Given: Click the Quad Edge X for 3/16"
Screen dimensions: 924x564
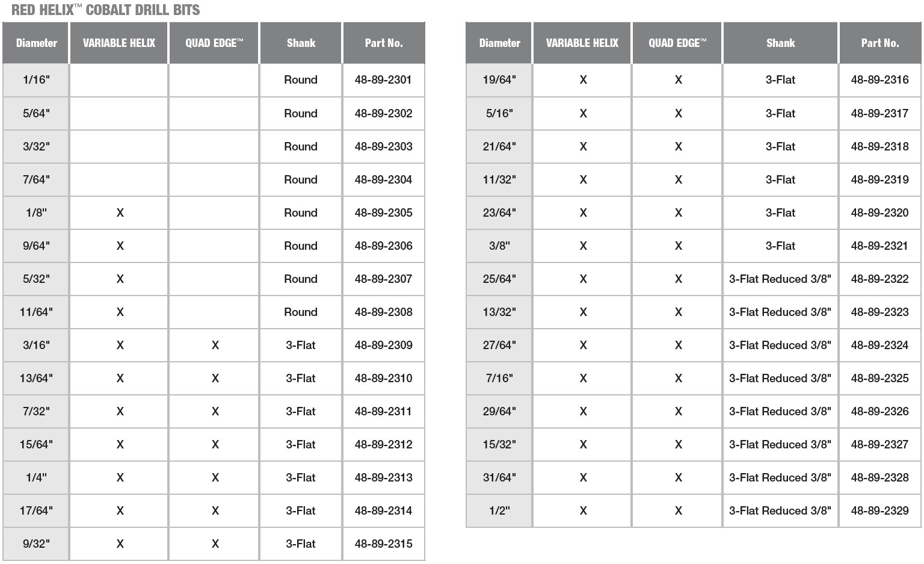Looking at the screenshot, I should tap(215, 345).
